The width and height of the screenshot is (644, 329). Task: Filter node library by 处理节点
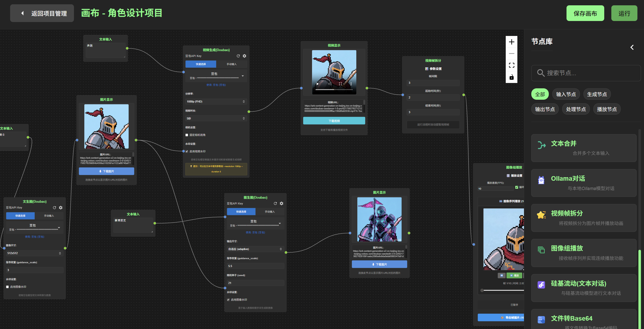576,109
